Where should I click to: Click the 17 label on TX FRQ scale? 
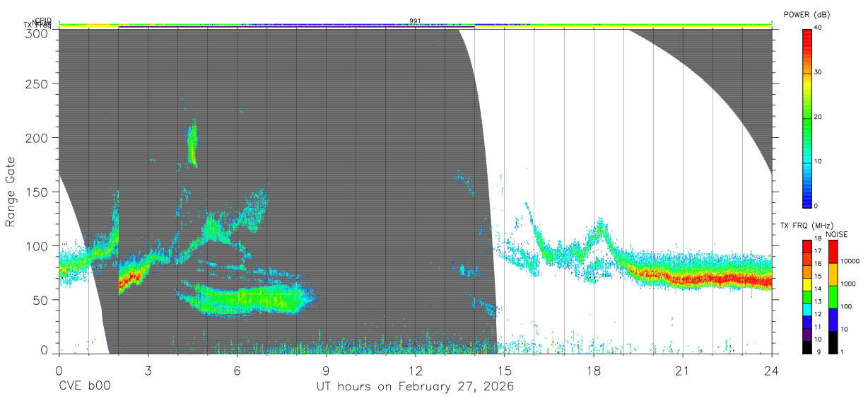click(x=818, y=251)
